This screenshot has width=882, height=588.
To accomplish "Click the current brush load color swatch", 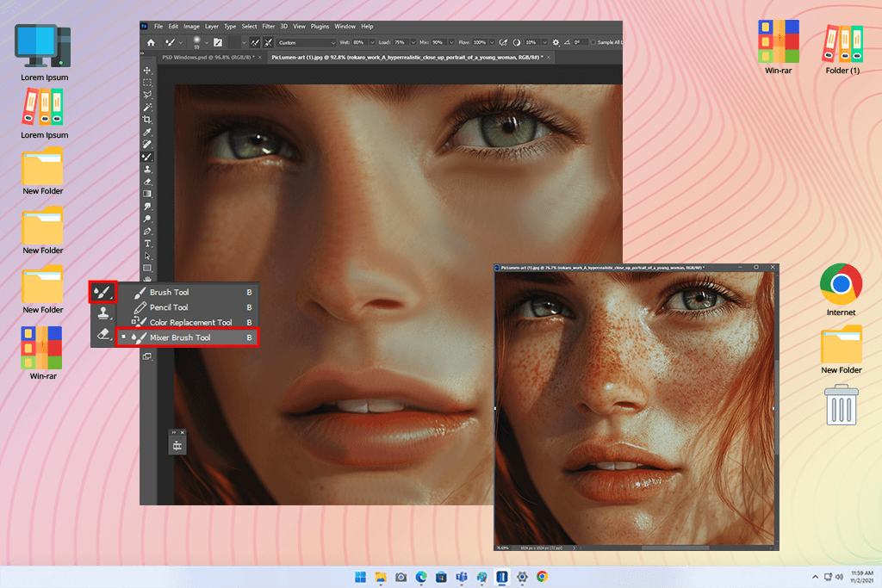I will tap(233, 43).
